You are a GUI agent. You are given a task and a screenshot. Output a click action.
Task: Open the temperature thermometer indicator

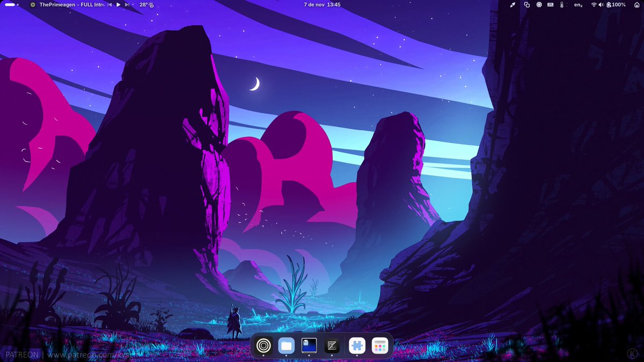tap(562, 4)
